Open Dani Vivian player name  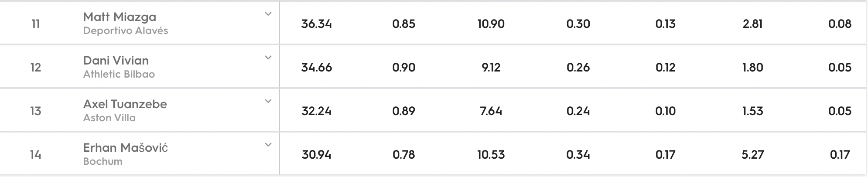(x=116, y=61)
